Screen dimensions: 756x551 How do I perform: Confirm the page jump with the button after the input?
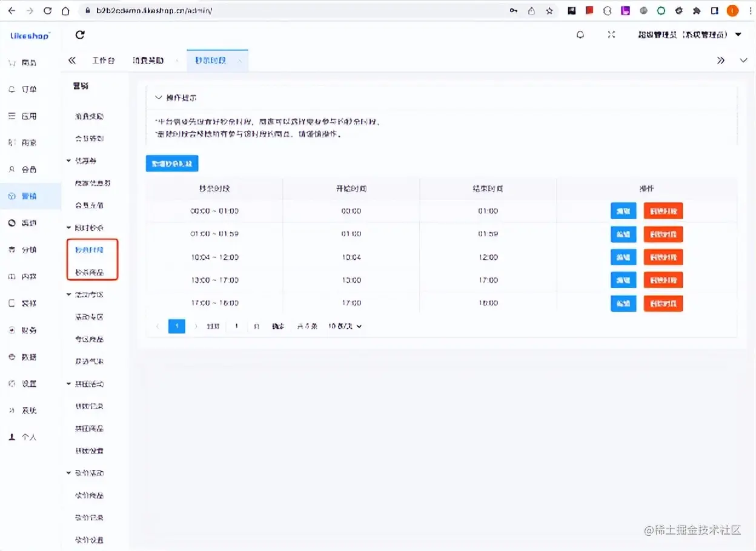[x=278, y=326]
